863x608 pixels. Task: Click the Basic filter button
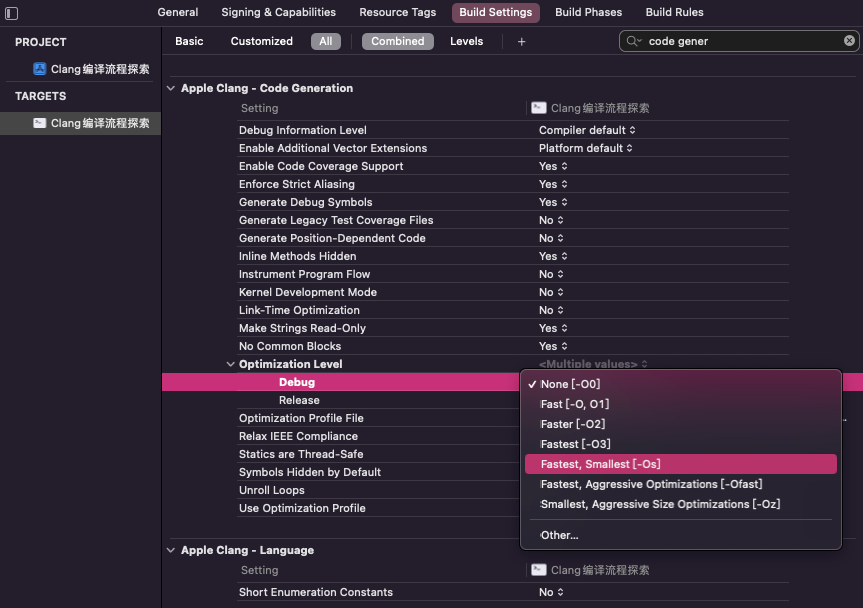(189, 41)
